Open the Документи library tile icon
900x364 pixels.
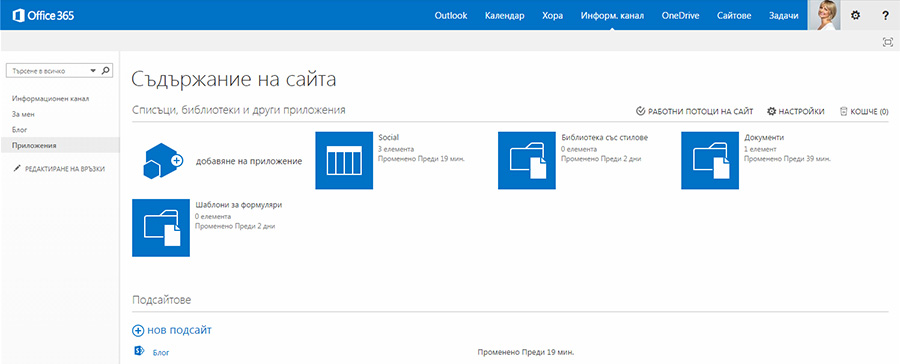(710, 160)
